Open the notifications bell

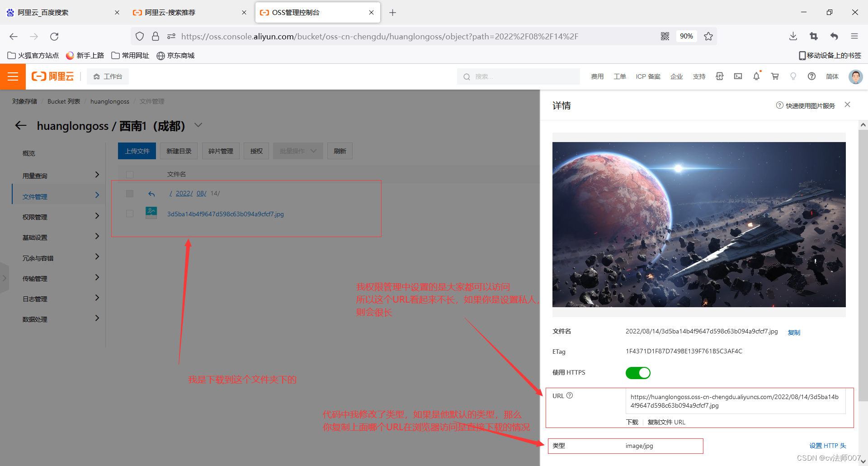tap(756, 76)
